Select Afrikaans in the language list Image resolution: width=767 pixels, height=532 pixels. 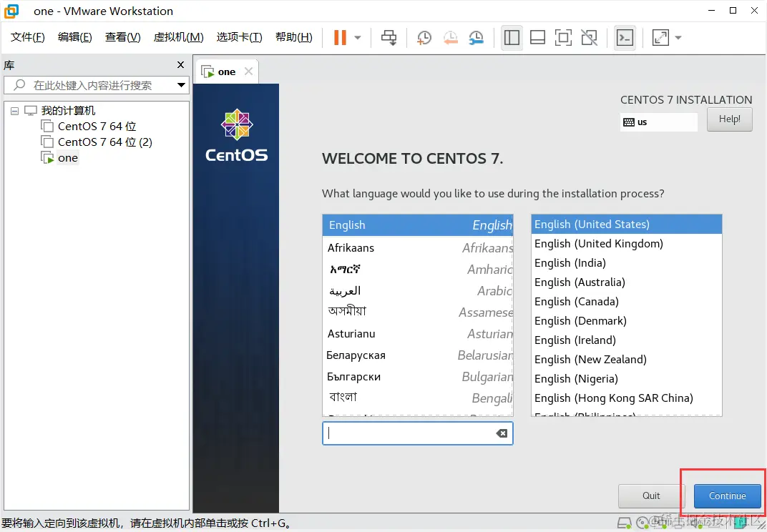point(418,248)
